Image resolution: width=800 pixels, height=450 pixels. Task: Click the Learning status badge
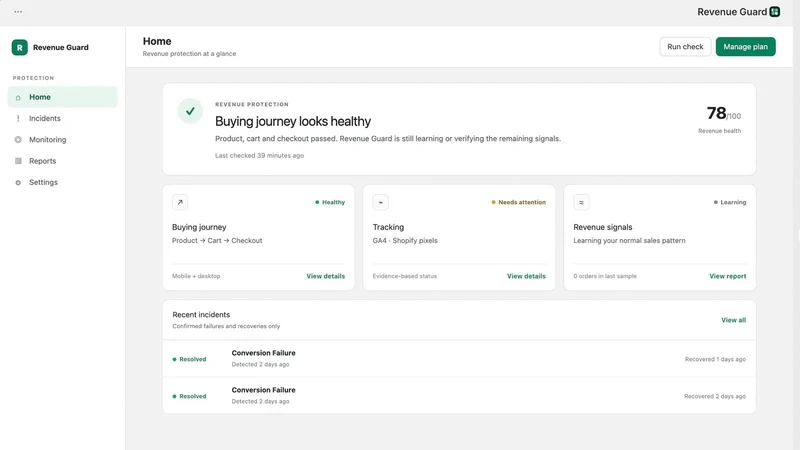pyautogui.click(x=730, y=203)
